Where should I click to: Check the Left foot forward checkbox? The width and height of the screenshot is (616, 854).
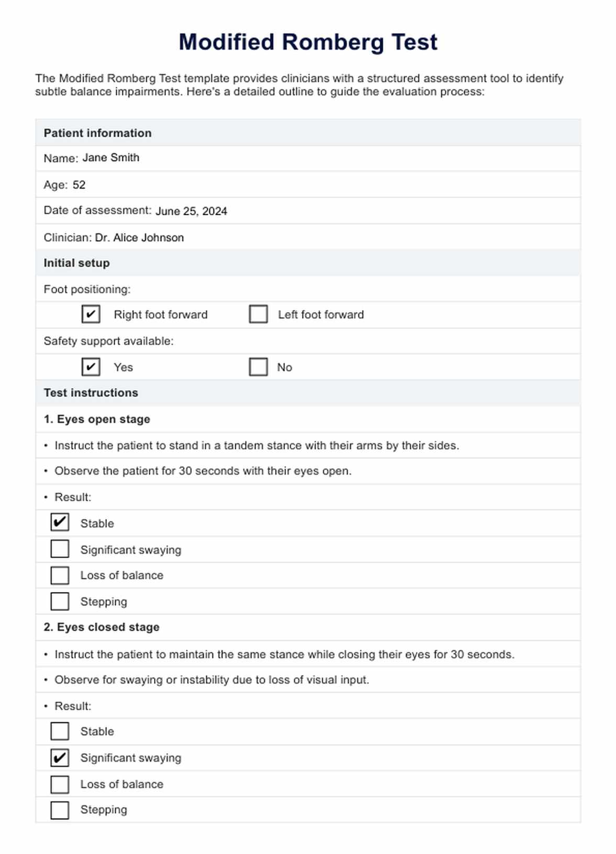[x=258, y=314]
